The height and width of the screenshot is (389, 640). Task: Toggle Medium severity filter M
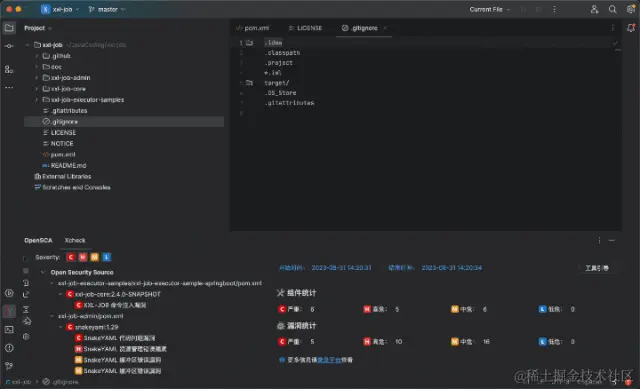pos(95,257)
